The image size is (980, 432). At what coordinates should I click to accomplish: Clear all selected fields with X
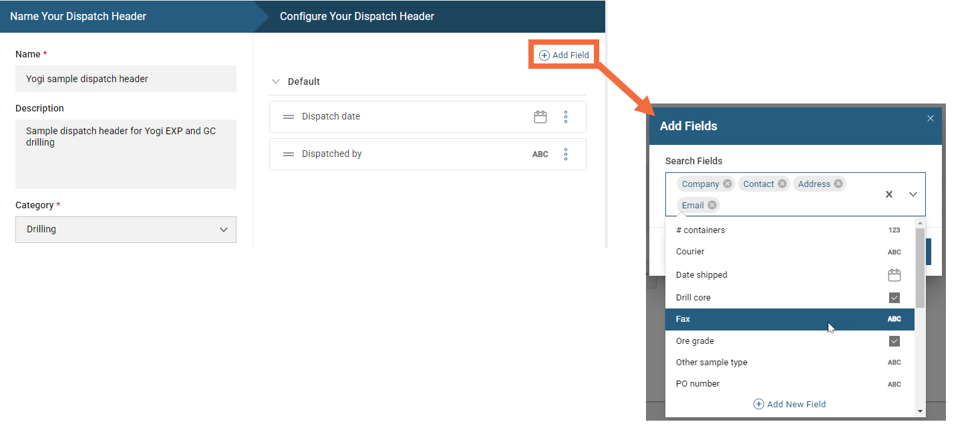point(889,194)
